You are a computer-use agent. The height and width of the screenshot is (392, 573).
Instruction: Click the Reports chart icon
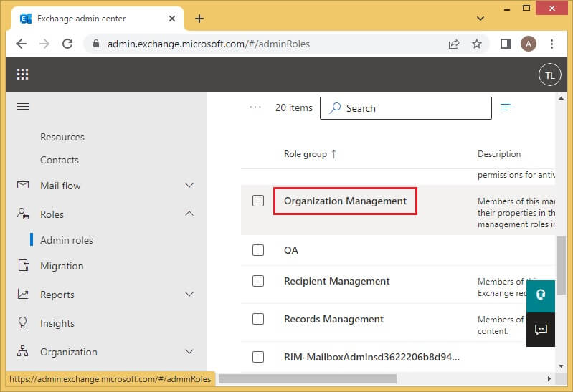(x=23, y=294)
